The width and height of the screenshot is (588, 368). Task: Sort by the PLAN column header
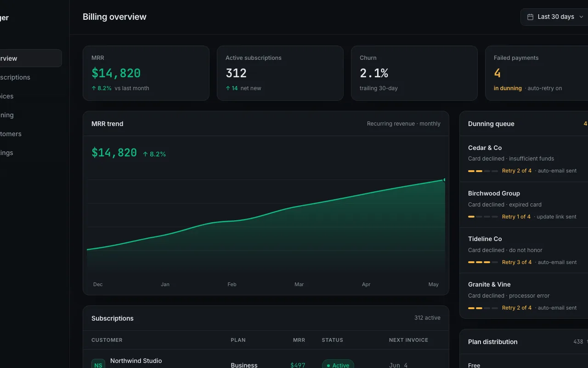[x=238, y=340]
